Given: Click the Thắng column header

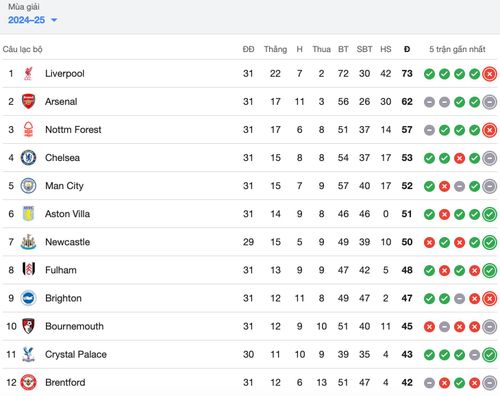Looking at the screenshot, I should (275, 49).
